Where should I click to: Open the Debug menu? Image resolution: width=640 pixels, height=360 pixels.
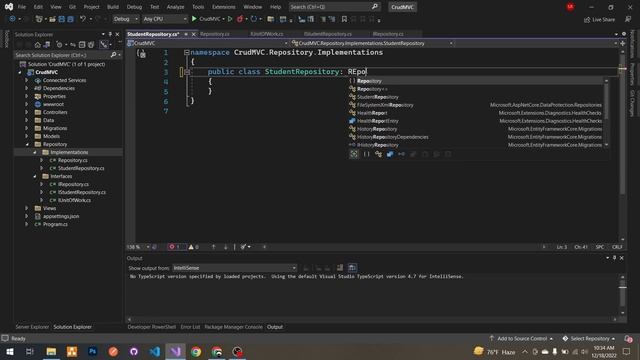tap(134, 7)
